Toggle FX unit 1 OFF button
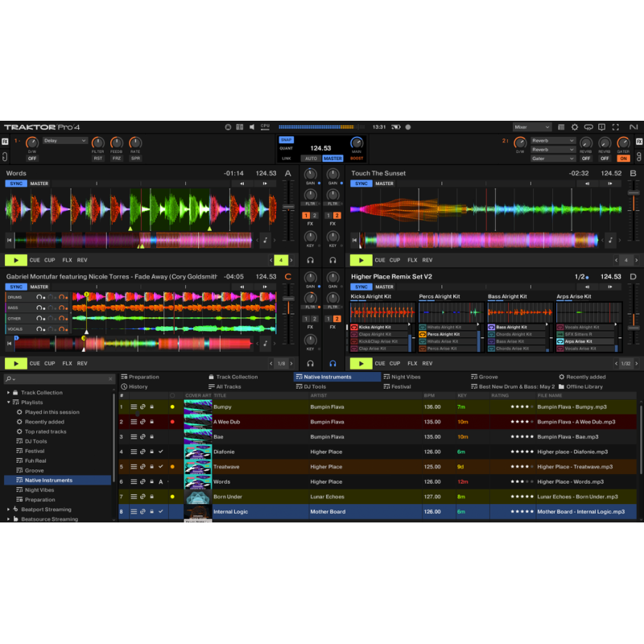Image resolution: width=644 pixels, height=644 pixels. 32,159
